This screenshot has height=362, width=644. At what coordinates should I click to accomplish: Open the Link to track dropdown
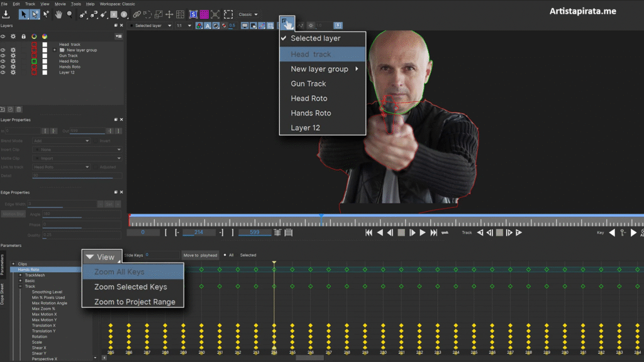[x=60, y=167]
